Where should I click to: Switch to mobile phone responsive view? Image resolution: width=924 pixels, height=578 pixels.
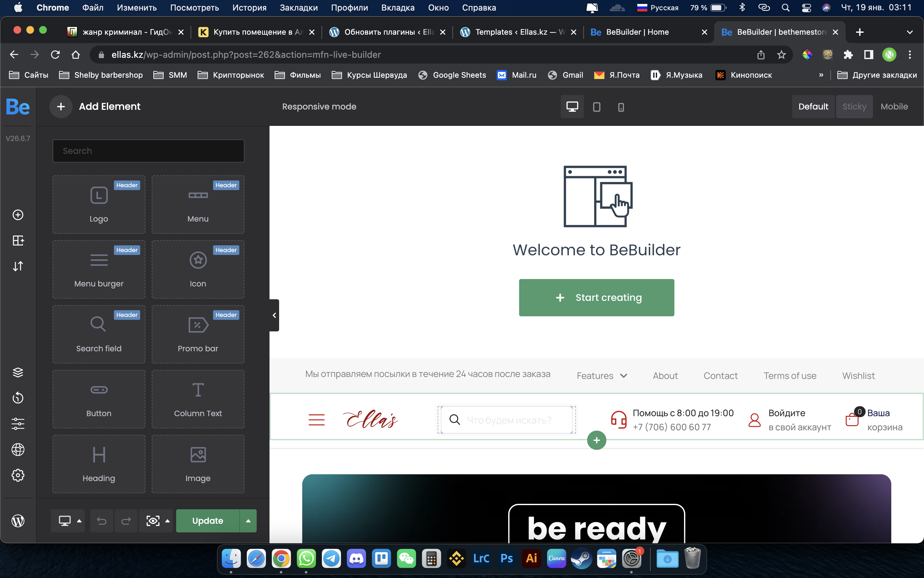click(621, 107)
